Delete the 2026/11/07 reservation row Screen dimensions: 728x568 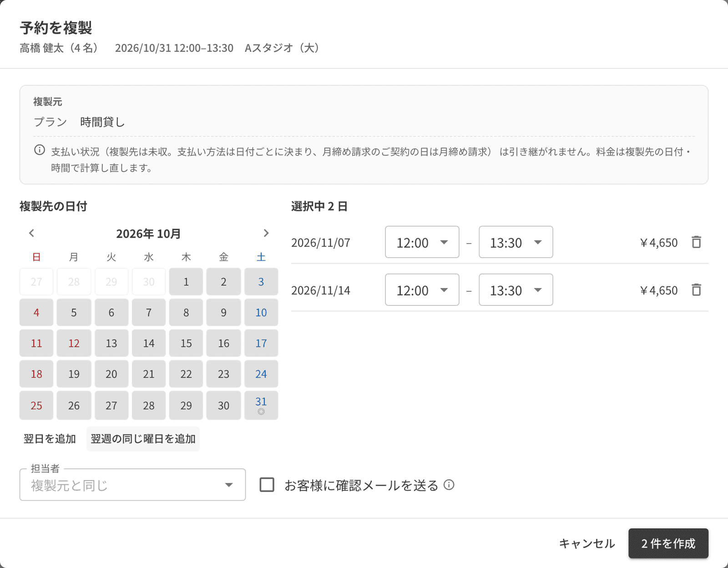pos(696,242)
